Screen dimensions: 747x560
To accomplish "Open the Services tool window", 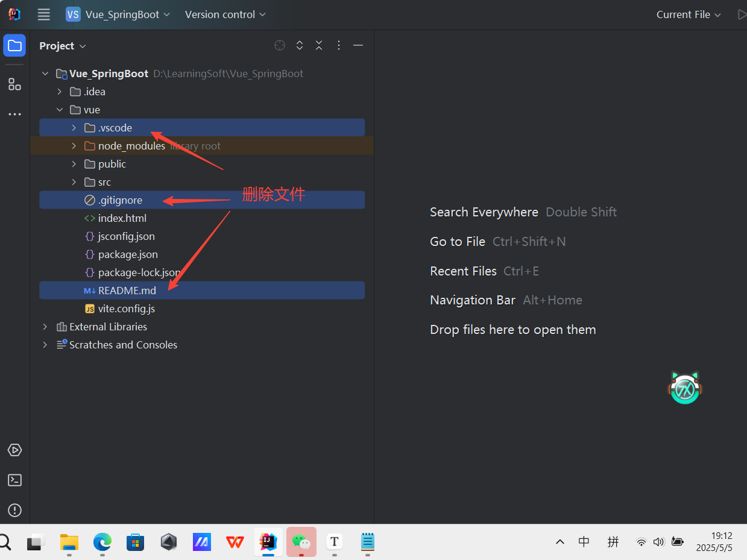I will [14, 450].
